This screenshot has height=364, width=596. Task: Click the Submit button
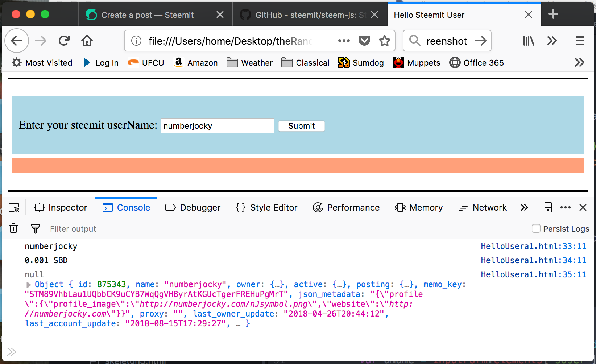[x=301, y=126]
